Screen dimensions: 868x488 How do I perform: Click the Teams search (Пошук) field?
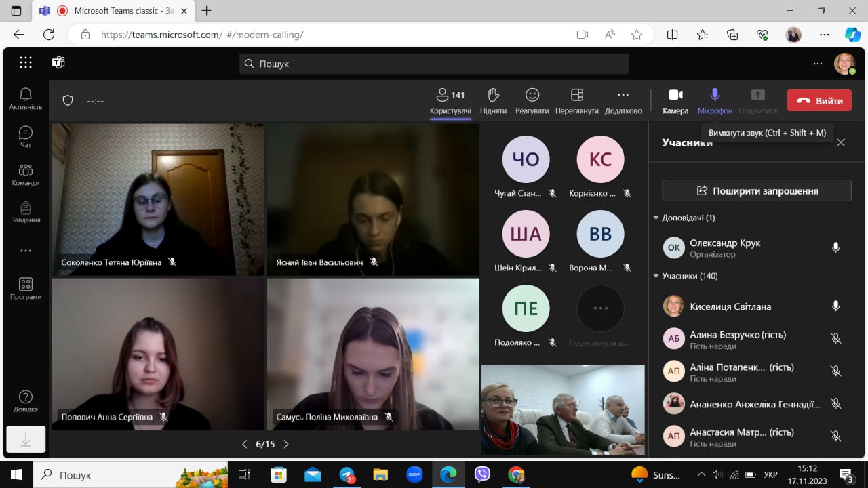(x=434, y=64)
